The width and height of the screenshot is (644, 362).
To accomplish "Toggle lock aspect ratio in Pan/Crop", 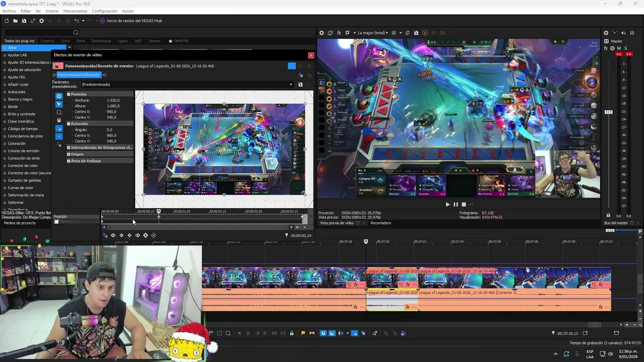I will click(59, 129).
